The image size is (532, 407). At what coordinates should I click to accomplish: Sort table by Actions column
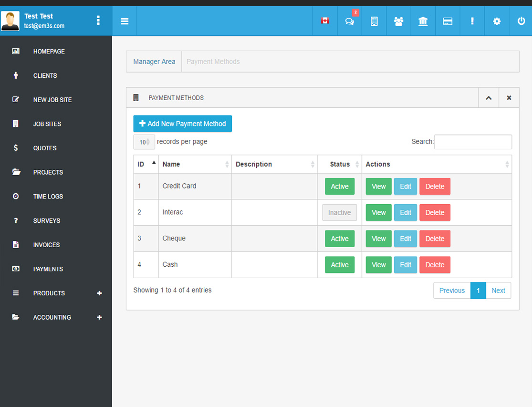437,164
